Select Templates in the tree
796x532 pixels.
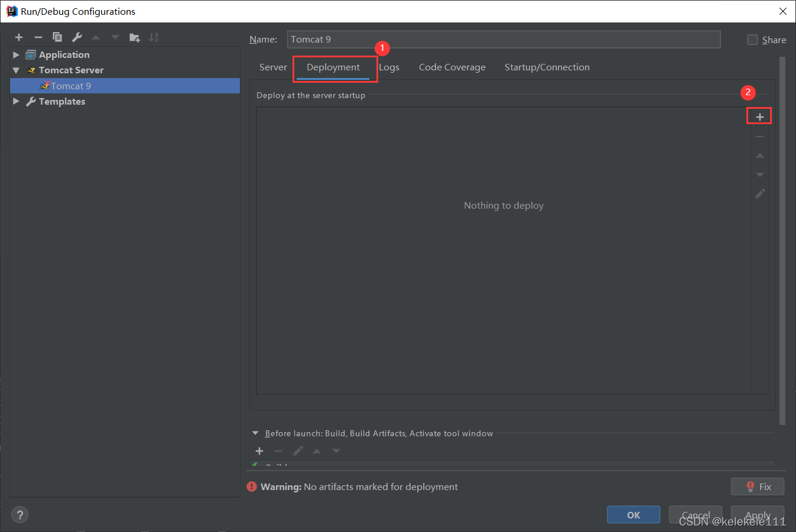(x=62, y=102)
